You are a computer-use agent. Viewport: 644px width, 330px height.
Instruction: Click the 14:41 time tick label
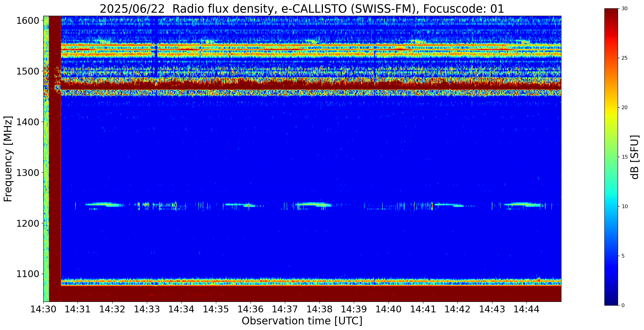tap(423, 309)
